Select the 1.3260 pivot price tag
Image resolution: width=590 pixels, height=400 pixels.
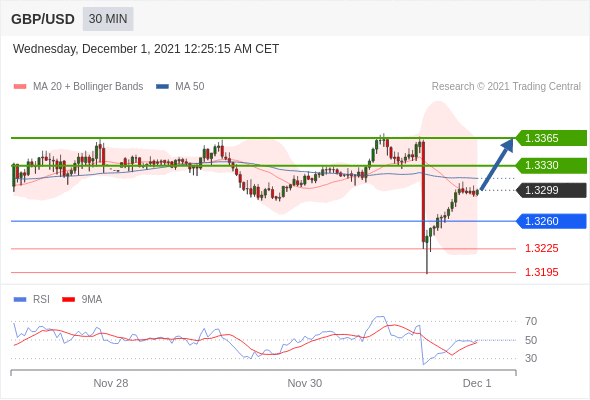(x=551, y=221)
